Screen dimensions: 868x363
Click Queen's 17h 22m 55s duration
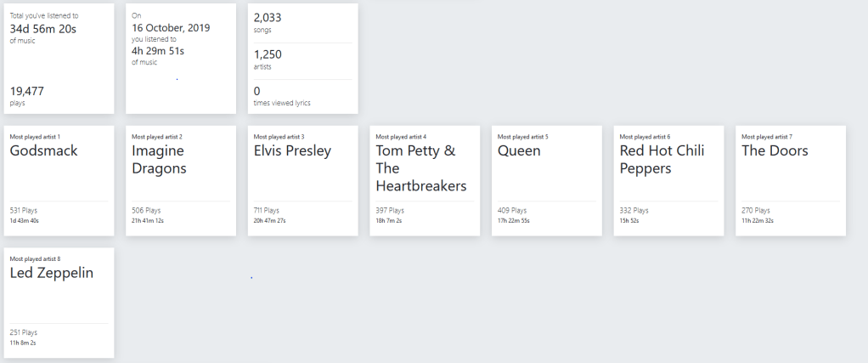coord(513,220)
